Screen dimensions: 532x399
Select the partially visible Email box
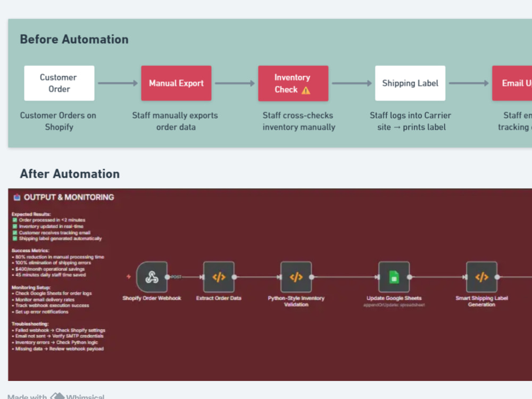[512, 83]
